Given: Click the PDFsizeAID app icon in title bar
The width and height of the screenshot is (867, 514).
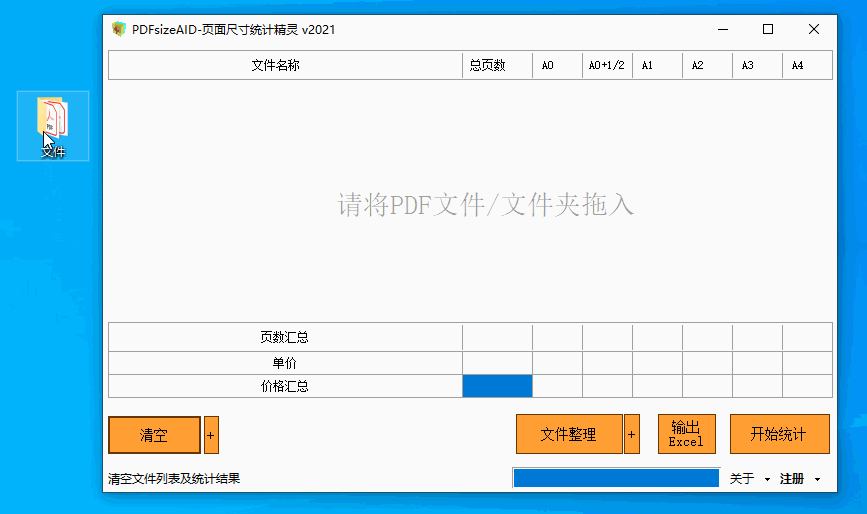Looking at the screenshot, I should 118,29.
